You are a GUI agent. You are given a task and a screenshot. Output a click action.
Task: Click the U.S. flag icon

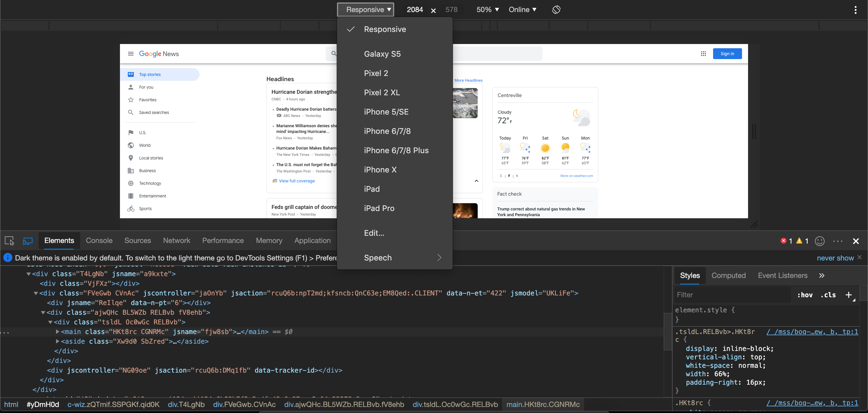131,133
